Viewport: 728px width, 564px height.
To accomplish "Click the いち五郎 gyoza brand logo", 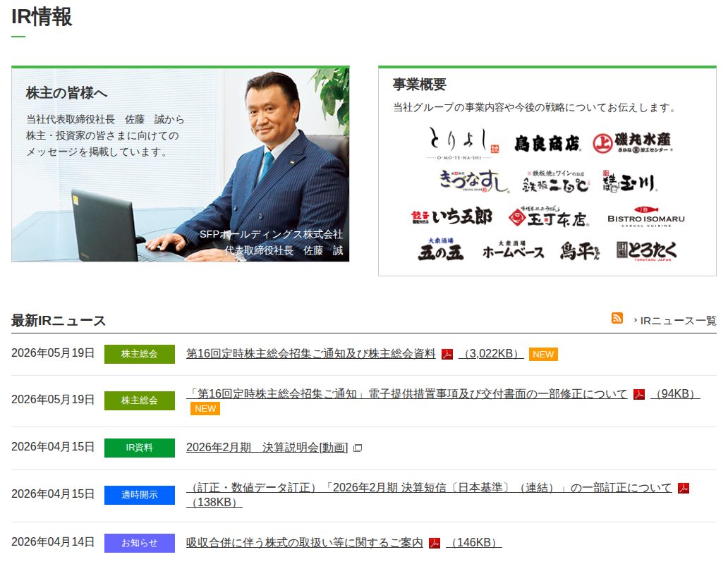I will [451, 217].
